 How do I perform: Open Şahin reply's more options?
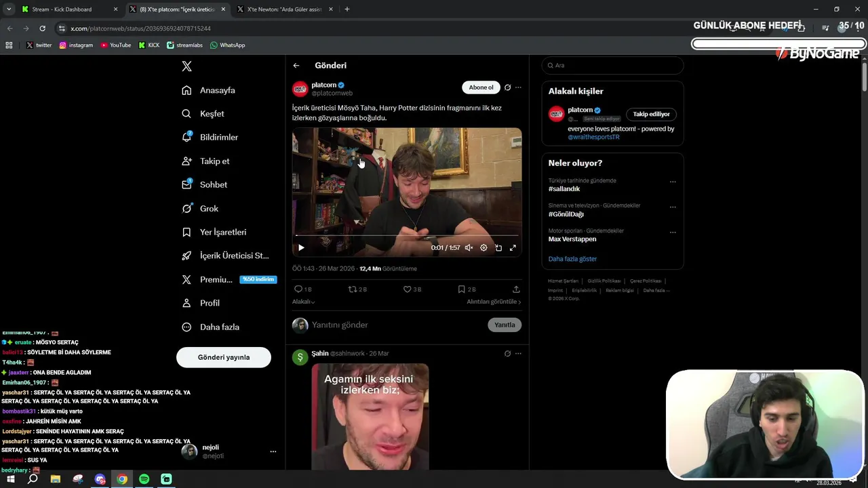coord(518,354)
